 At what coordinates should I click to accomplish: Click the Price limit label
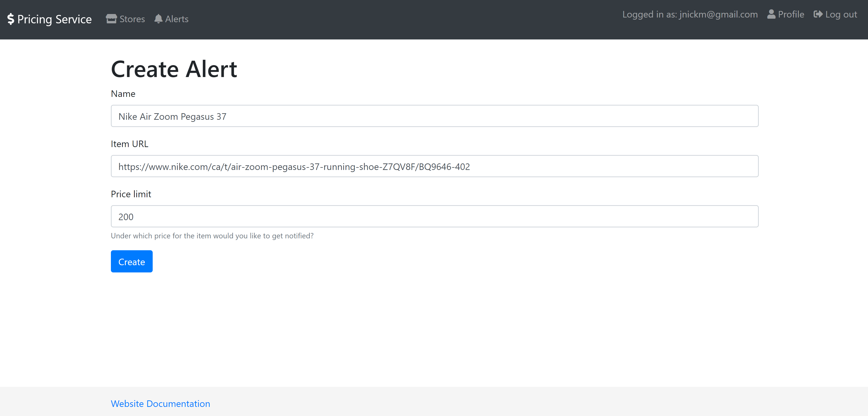[131, 194]
